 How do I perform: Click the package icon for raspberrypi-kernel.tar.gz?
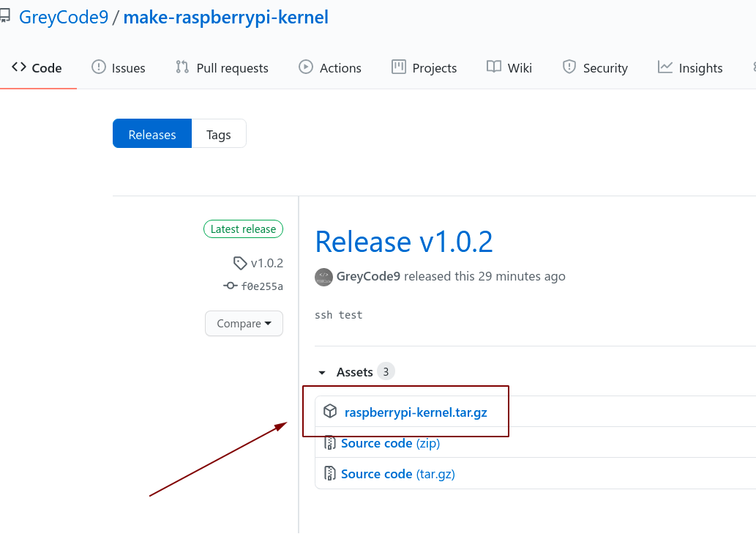pyautogui.click(x=330, y=411)
